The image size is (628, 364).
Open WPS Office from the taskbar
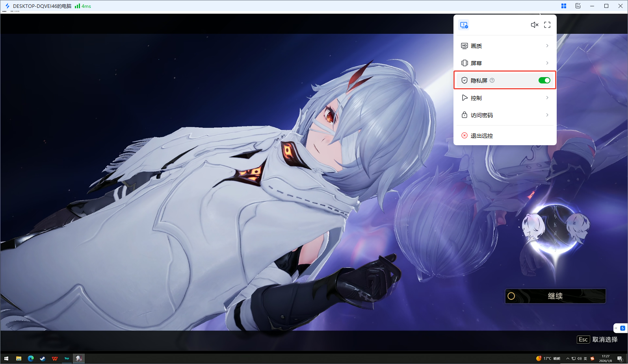(x=55, y=358)
